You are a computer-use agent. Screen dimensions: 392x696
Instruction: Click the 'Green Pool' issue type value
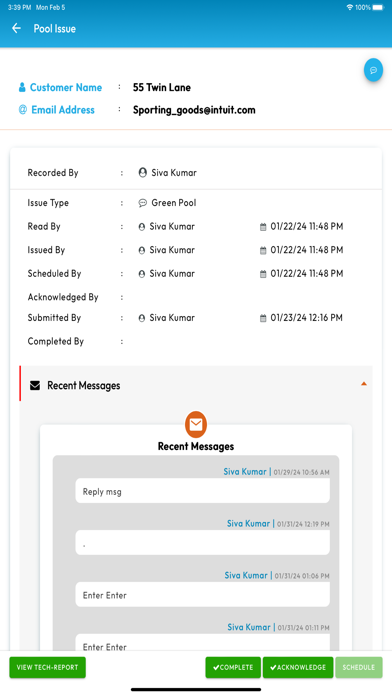[x=174, y=203]
